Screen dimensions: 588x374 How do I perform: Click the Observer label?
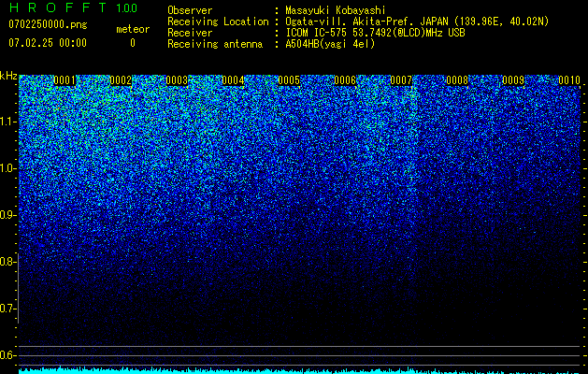(190, 10)
